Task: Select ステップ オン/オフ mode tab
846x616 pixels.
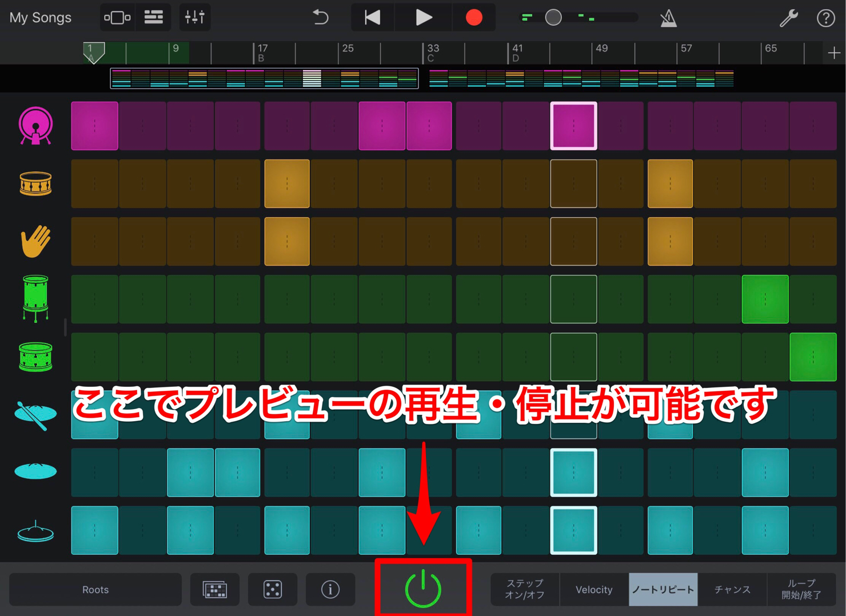Action: [525, 590]
